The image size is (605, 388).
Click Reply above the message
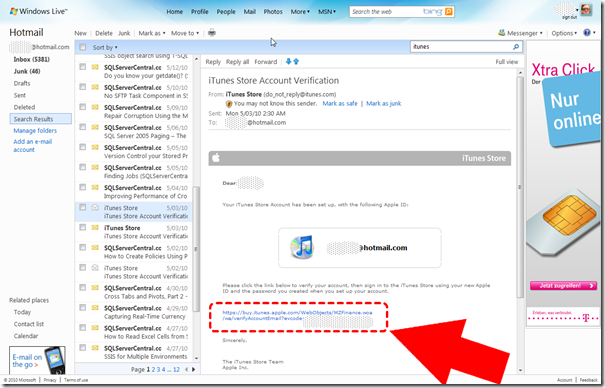pyautogui.click(x=213, y=62)
